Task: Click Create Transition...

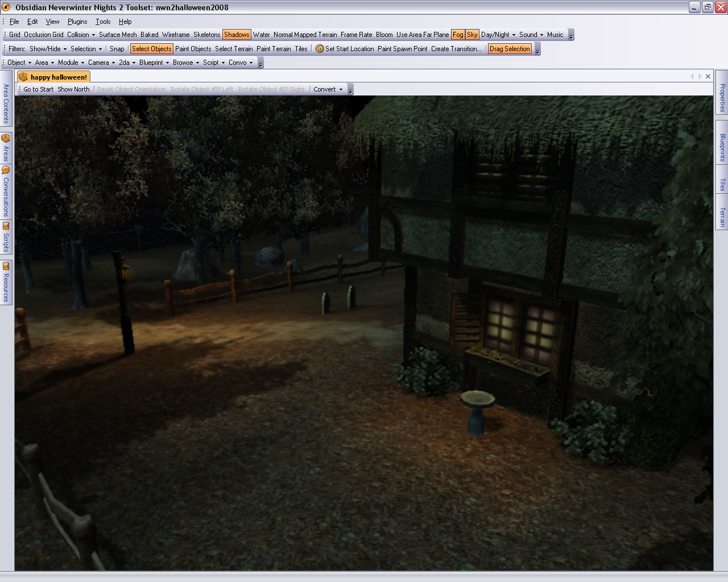Action: [456, 49]
